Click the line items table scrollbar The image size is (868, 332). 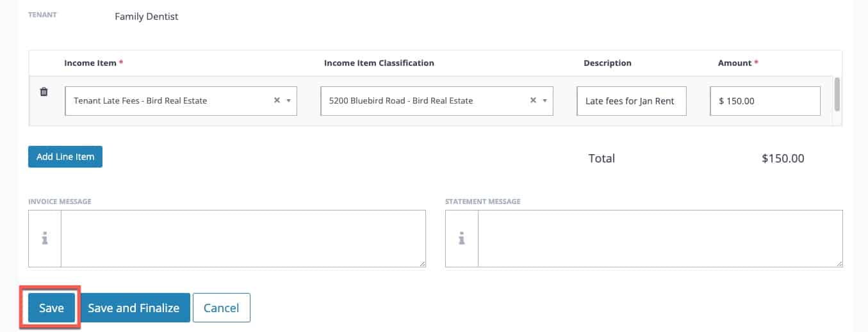tap(837, 95)
